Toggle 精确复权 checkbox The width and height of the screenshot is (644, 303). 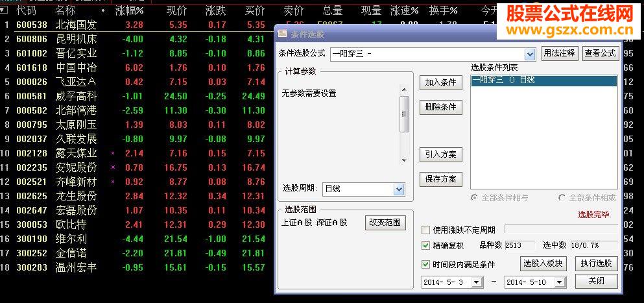click(x=426, y=246)
